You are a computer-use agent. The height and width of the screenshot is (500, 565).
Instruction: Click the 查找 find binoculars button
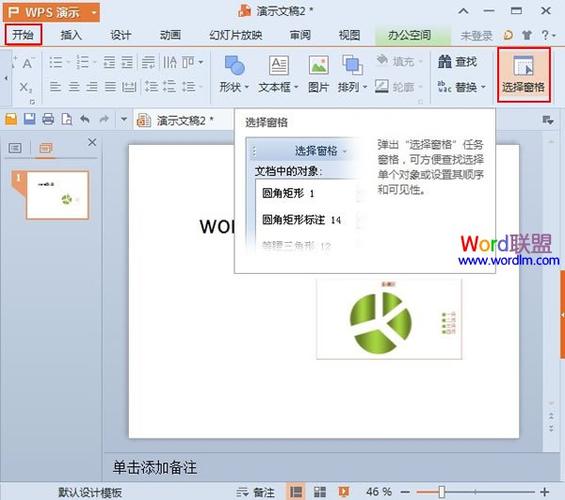458,62
